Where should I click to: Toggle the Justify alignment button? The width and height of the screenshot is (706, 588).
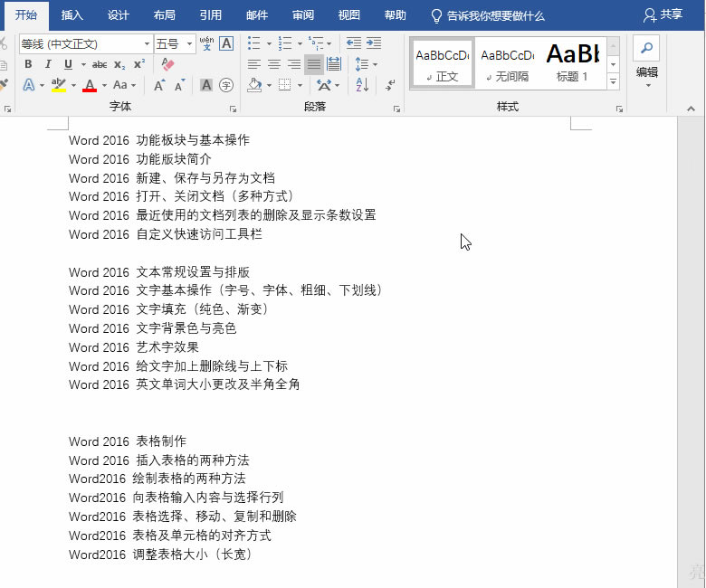(x=313, y=64)
